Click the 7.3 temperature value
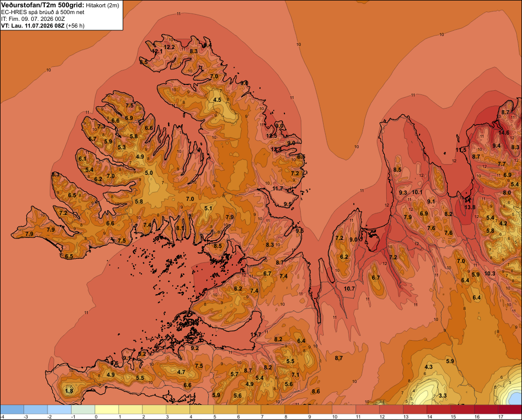The width and height of the screenshot is (522, 420). [x=102, y=126]
